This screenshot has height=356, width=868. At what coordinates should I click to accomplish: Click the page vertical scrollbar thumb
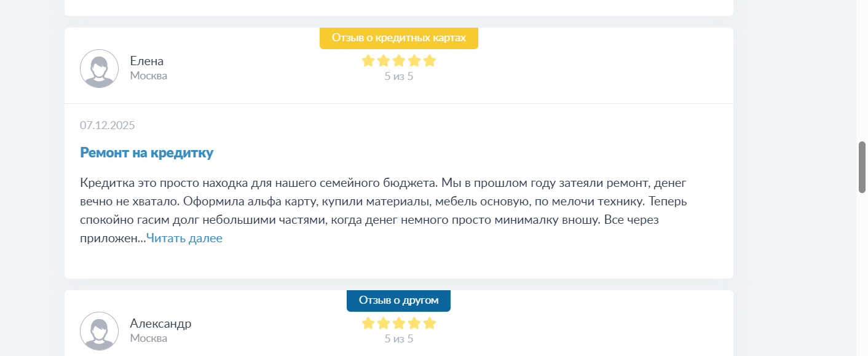point(862,167)
